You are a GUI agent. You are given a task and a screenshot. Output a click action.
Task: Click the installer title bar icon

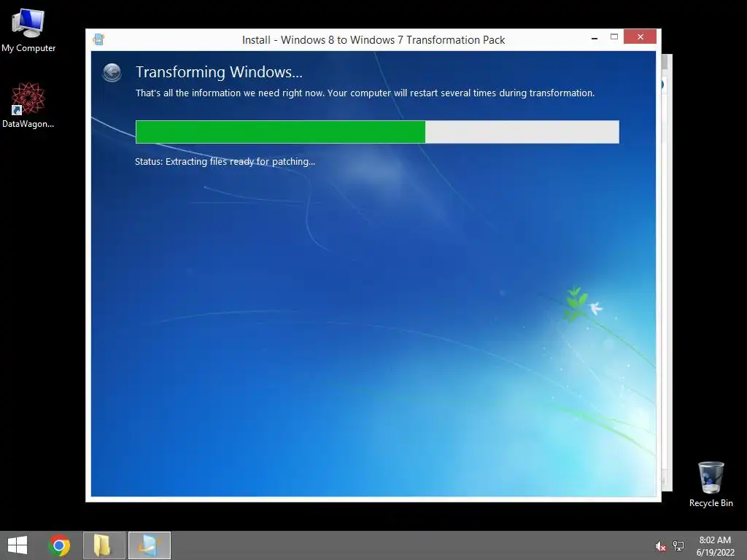pos(98,39)
